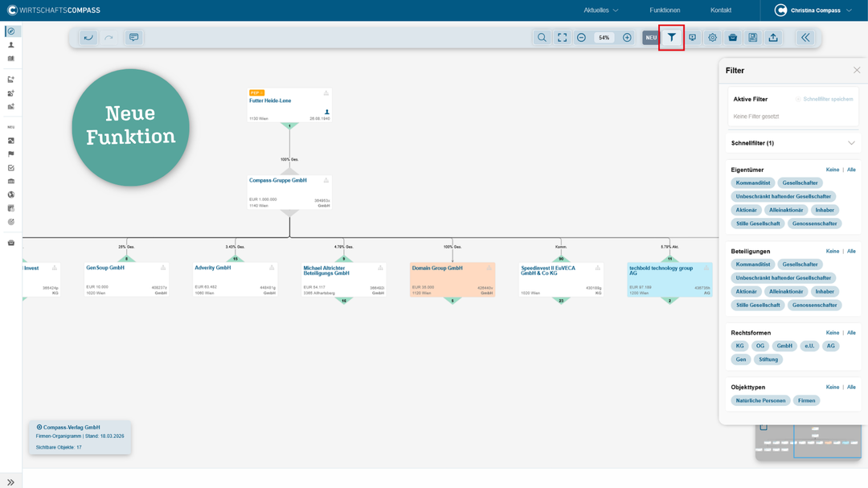Click the search magnifier icon

(542, 38)
